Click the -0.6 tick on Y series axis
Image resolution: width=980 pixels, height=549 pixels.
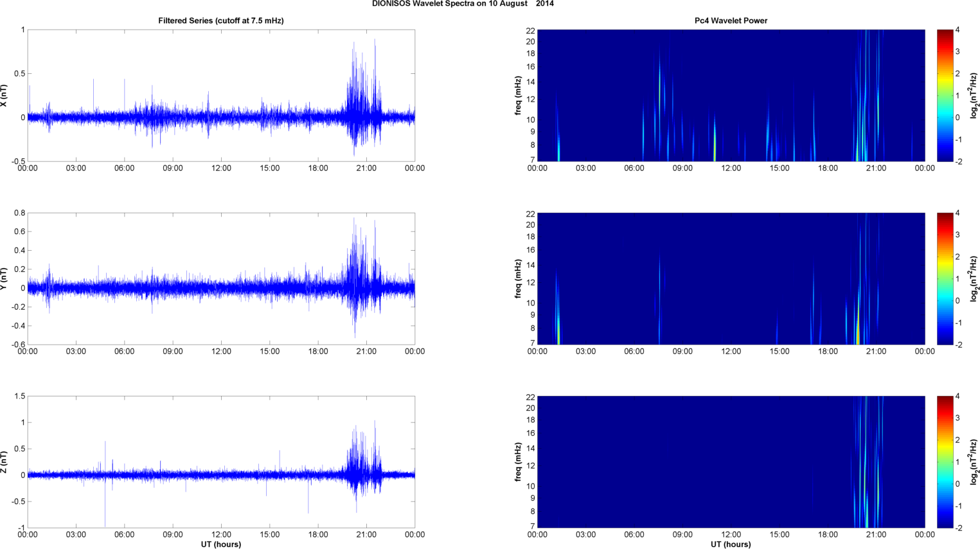point(18,345)
